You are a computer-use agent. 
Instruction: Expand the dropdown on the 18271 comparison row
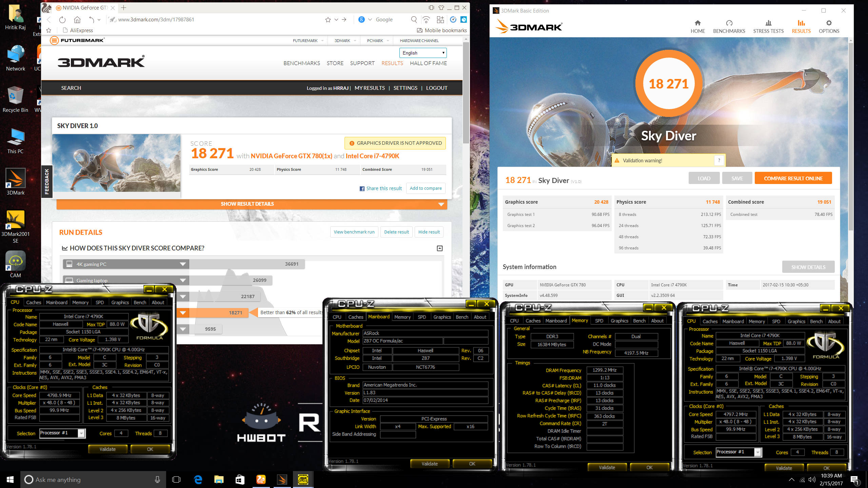point(183,312)
